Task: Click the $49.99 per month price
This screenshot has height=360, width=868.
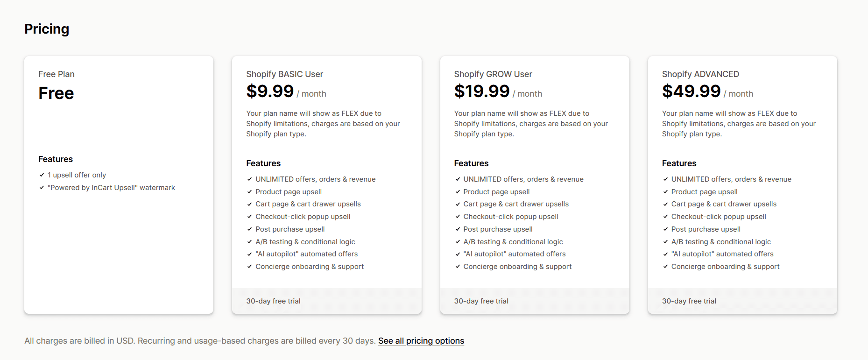Action: point(692,92)
